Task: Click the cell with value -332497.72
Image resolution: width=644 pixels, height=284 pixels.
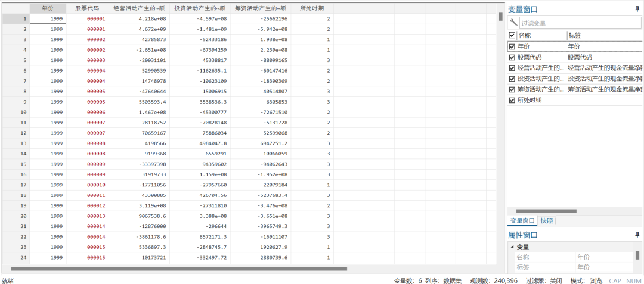Action: coord(200,258)
